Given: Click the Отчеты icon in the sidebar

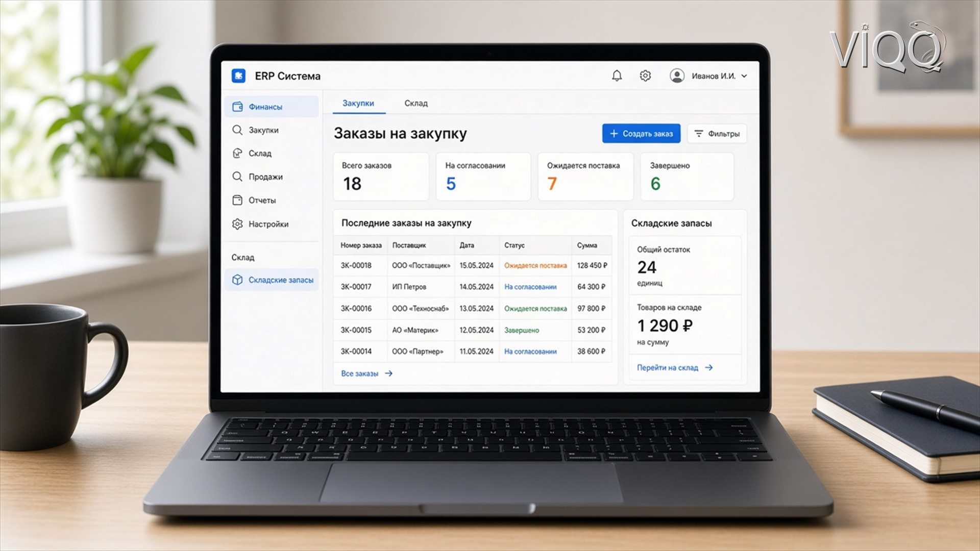Looking at the screenshot, I should tap(237, 200).
